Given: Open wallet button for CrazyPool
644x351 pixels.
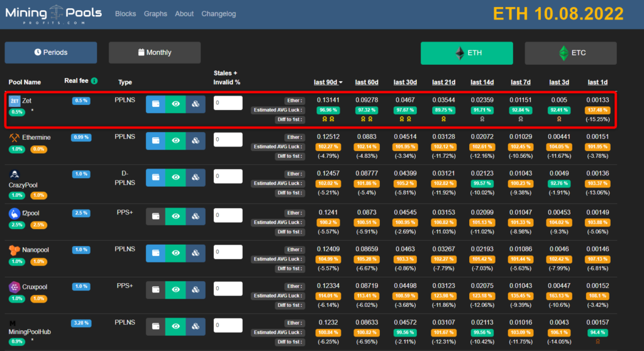Looking at the screenshot, I should (x=155, y=178).
